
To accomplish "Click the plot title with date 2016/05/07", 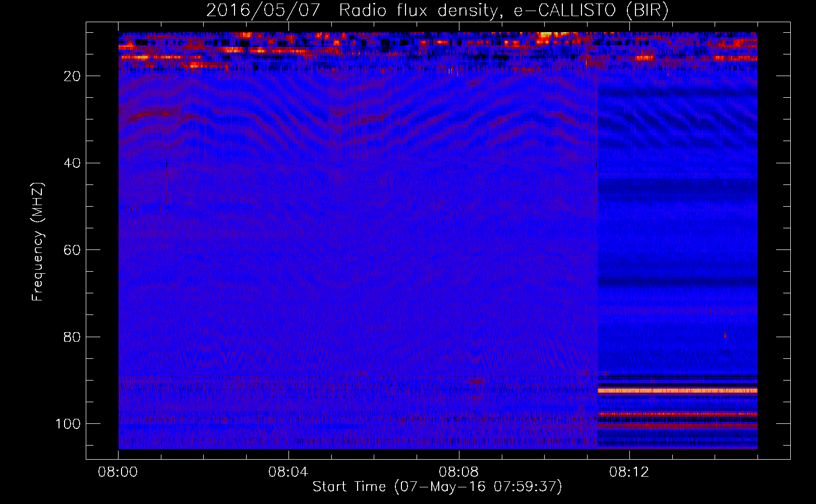I will [437, 10].
